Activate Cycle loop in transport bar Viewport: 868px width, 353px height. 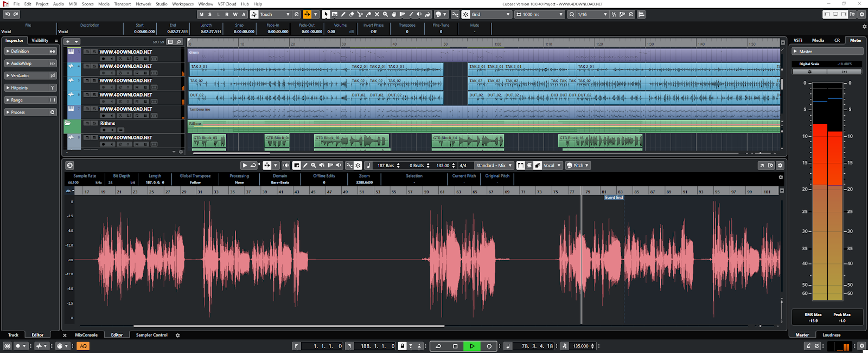pyautogui.click(x=438, y=346)
